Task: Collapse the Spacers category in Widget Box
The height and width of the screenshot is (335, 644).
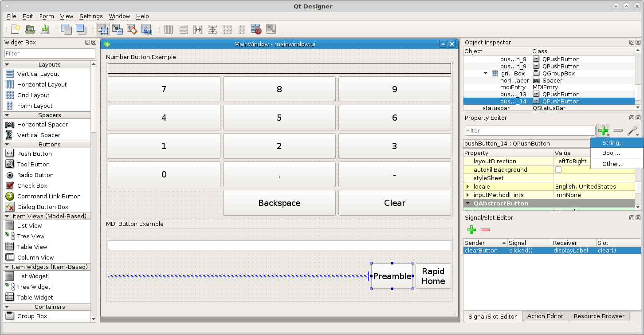Action: click(x=7, y=115)
